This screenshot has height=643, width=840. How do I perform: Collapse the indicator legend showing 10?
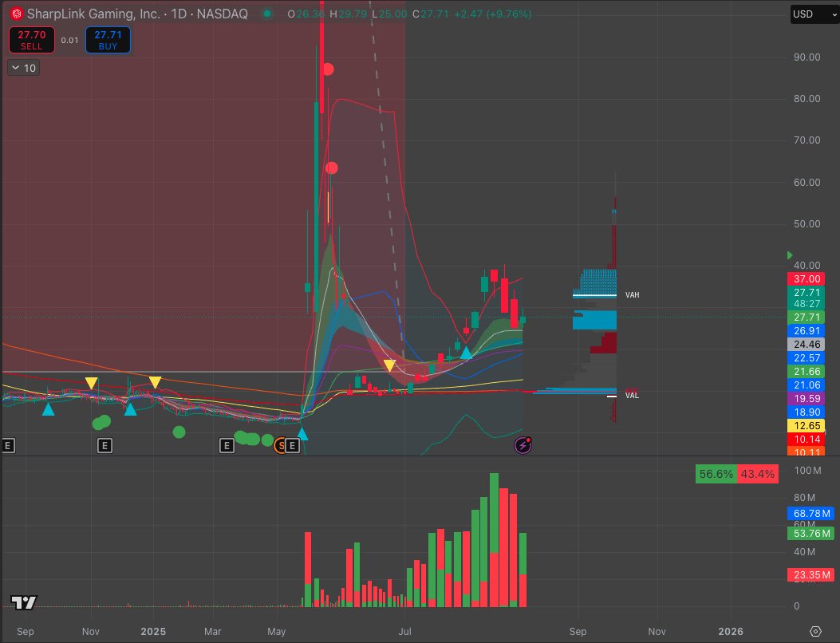click(24, 68)
